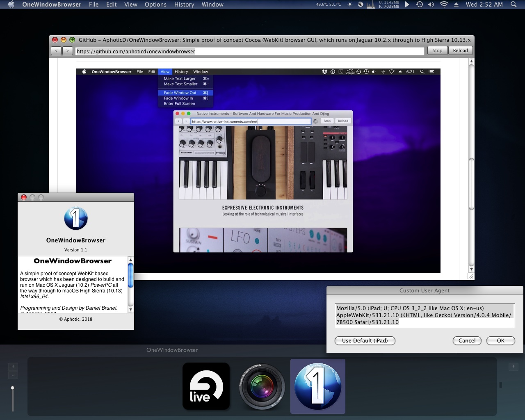Click the github URL address field
525x420 pixels.
[249, 51]
